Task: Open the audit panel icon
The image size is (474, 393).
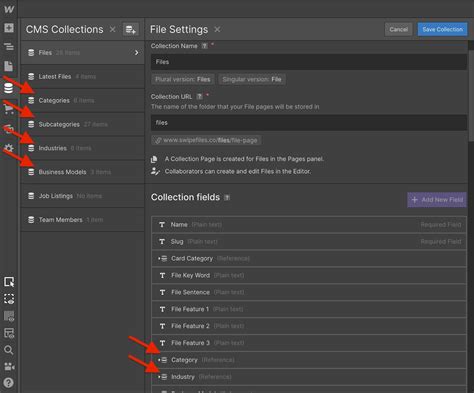Action: [9, 333]
